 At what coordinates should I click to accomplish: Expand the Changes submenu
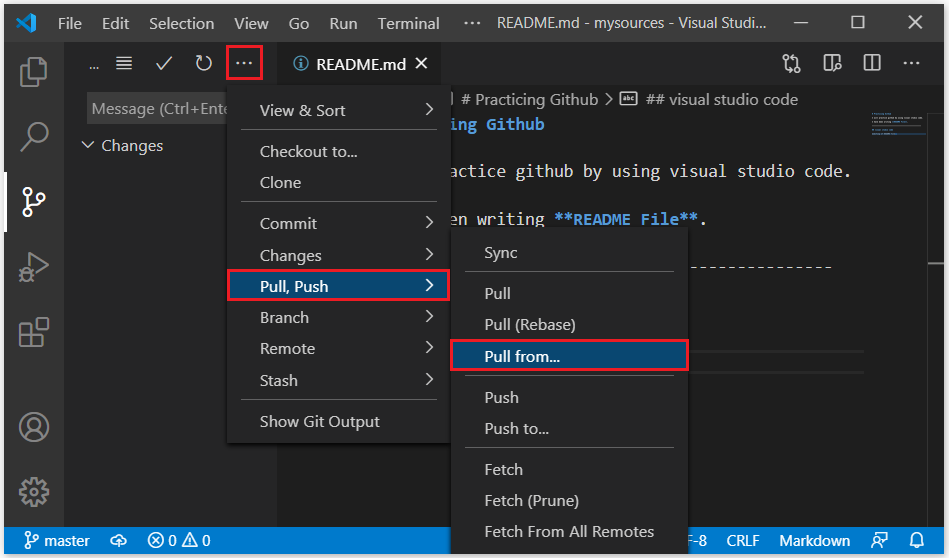339,255
